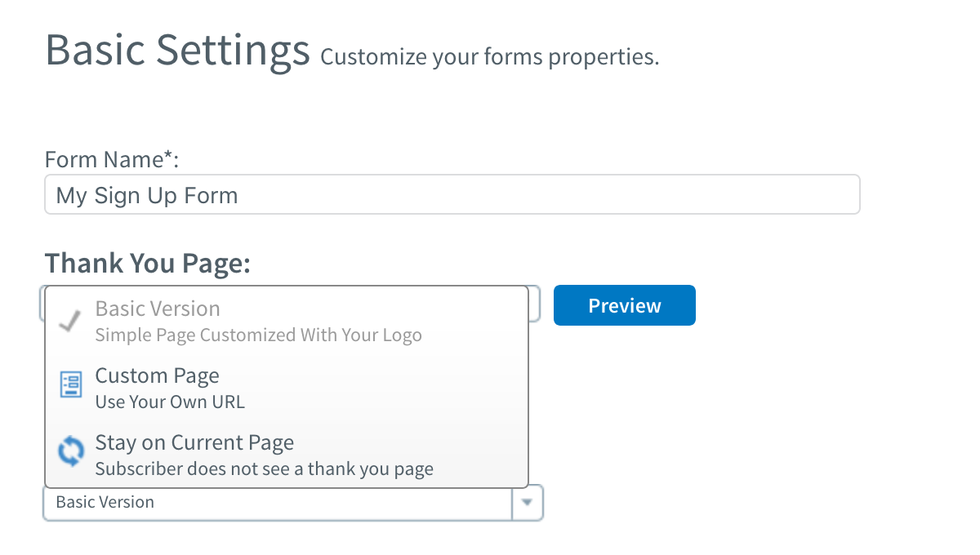The image size is (980, 555).
Task: Click 'Customize your forms properties.' subtitle
Action: coord(489,58)
